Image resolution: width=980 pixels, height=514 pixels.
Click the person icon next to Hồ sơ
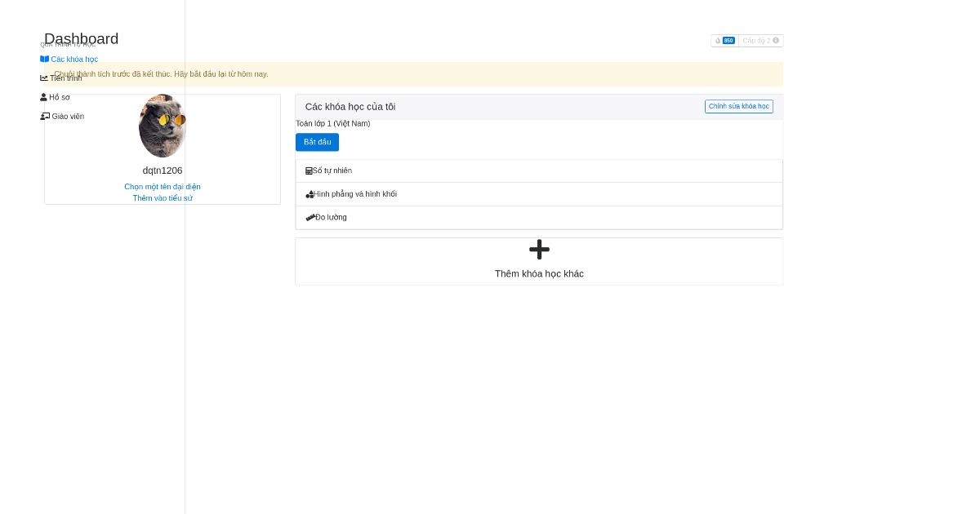coord(43,96)
